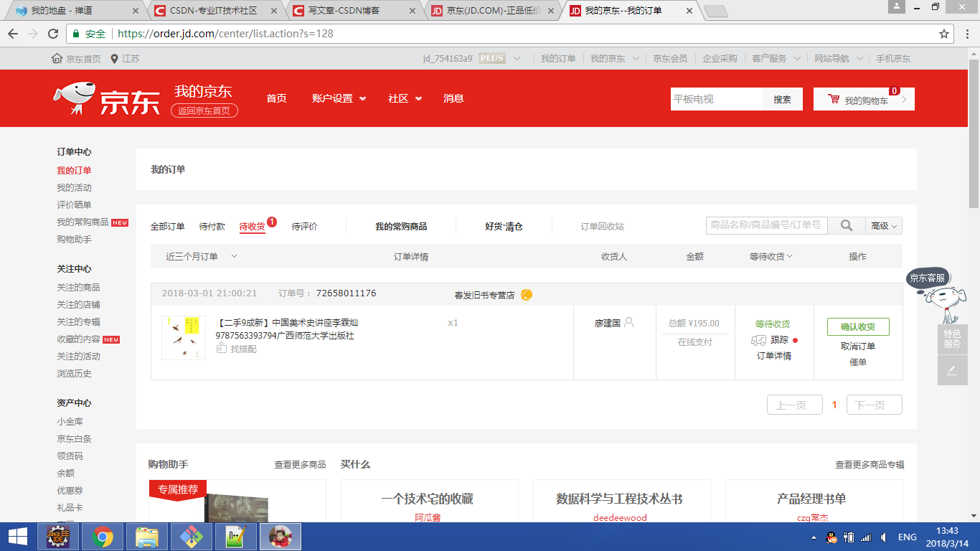Click the house icon for 京东首页
The image size is (980, 551).
click(57, 59)
